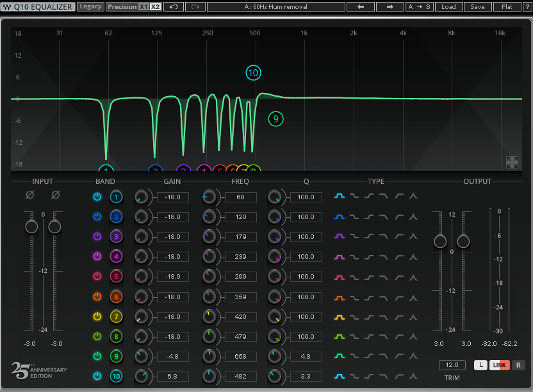Open help with question mark button

click(x=528, y=7)
